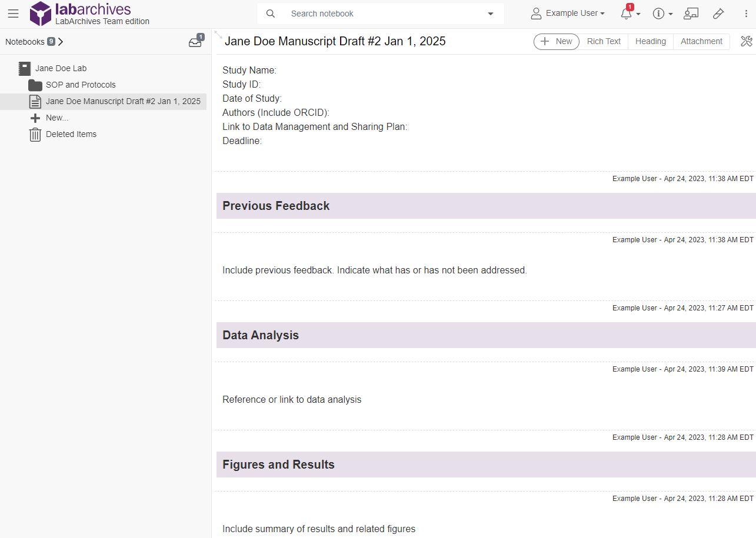Viewport: 756px width, 538px height.
Task: Select the pencil annotation icon
Action: pos(718,13)
